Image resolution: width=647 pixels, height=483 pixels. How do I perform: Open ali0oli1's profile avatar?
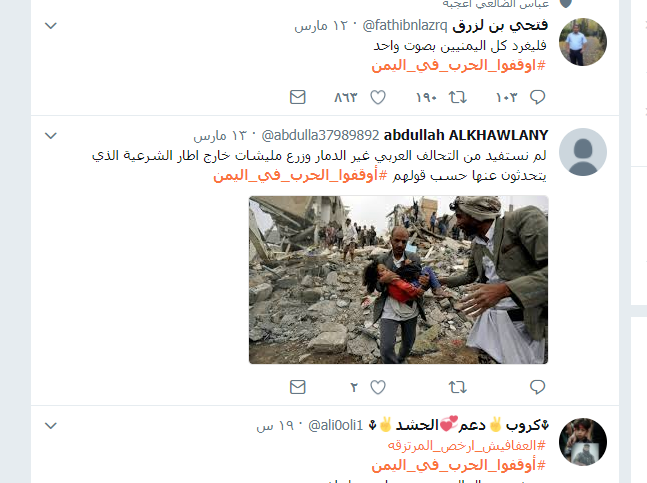tap(583, 442)
